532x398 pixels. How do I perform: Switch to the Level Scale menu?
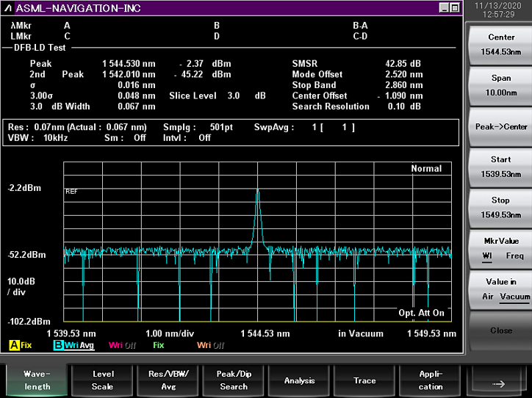click(x=103, y=380)
